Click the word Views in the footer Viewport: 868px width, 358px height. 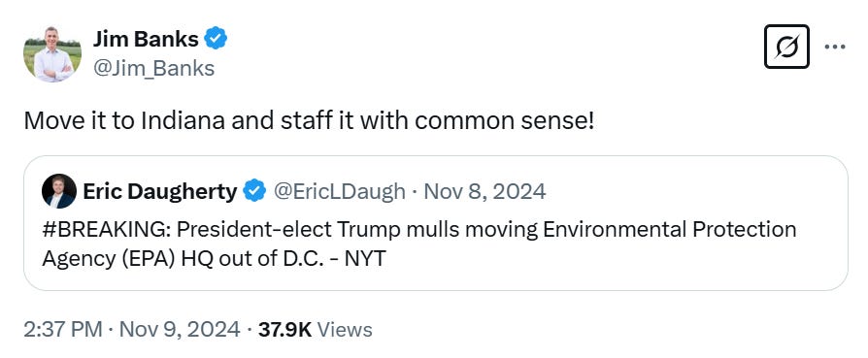click(x=345, y=329)
